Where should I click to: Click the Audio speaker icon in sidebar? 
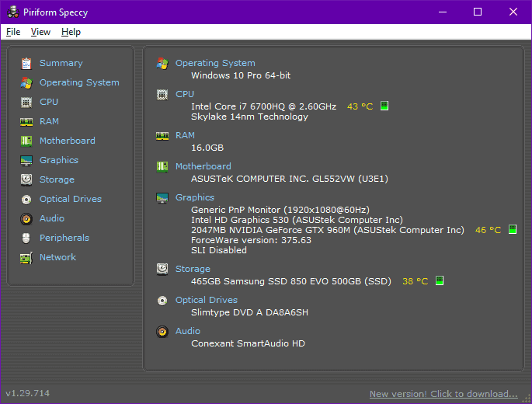pyautogui.click(x=26, y=219)
